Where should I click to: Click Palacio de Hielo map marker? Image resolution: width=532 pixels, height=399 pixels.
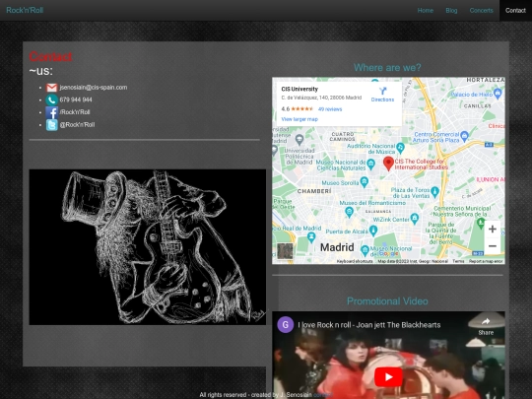click(498, 93)
